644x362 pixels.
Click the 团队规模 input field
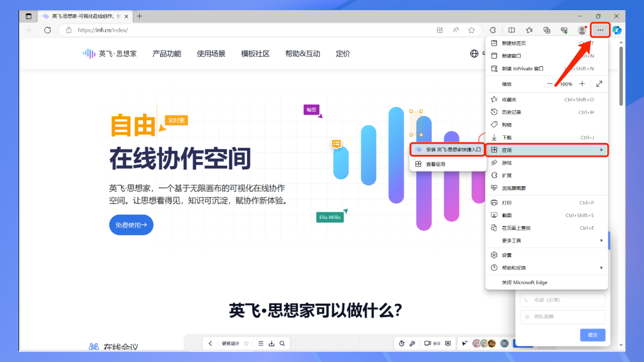pyautogui.click(x=563, y=317)
